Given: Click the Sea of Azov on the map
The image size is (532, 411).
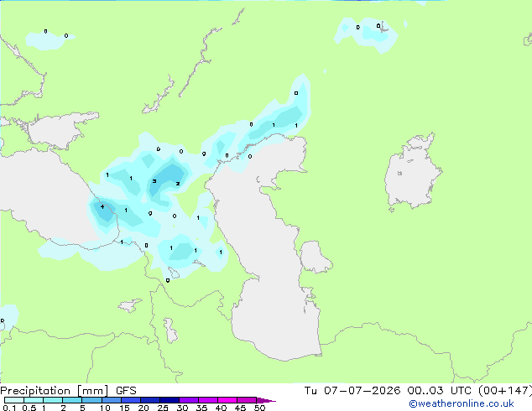Looking at the screenshot, I should [55, 131].
